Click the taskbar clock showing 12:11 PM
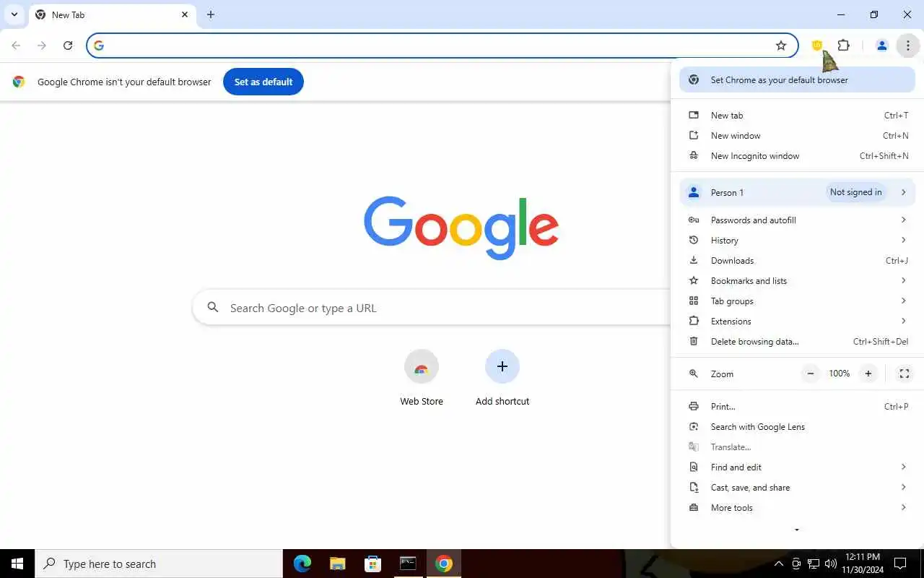 coord(862,564)
